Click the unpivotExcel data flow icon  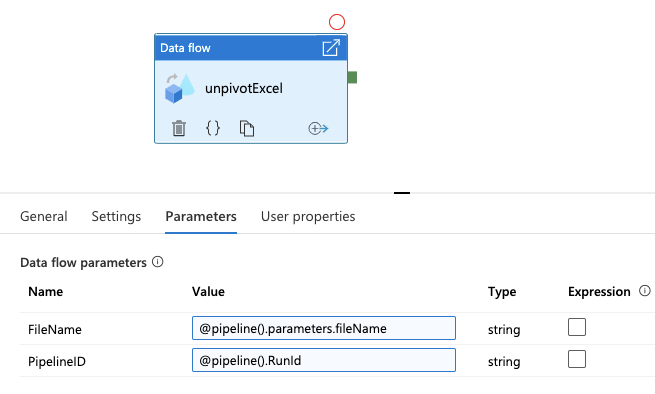[180, 88]
